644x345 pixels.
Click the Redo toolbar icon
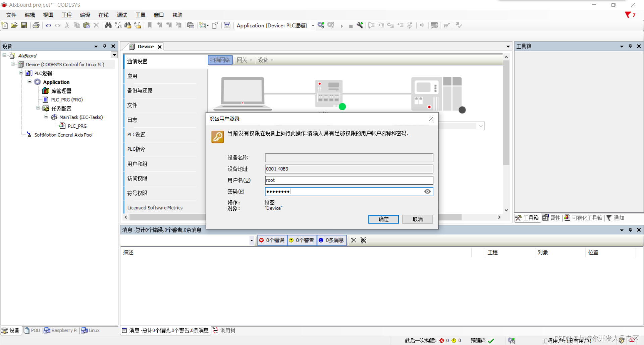(x=58, y=25)
